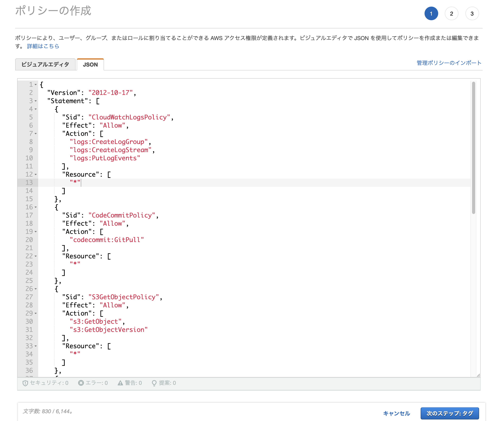Click step 2 circle in the wizard steps
The height and width of the screenshot is (421, 504).
point(452,13)
